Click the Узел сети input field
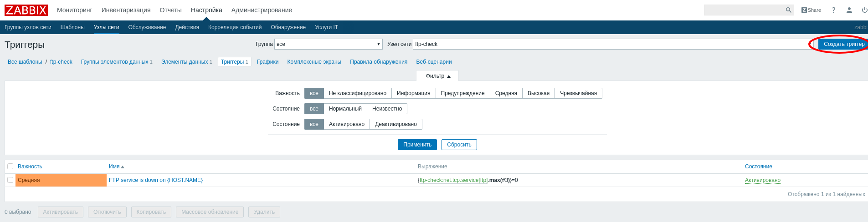The image size is (868, 222). [611, 44]
